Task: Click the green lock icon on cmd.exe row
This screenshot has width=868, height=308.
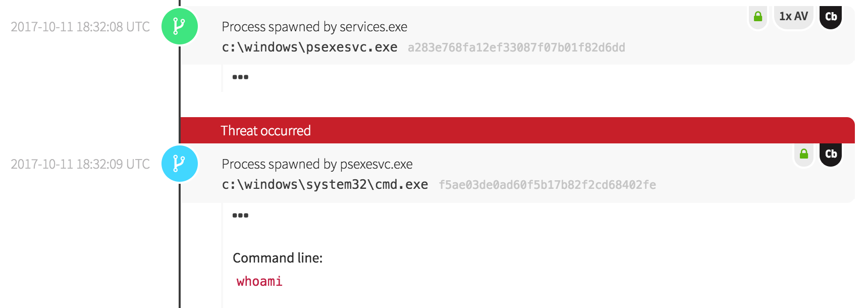Action: point(803,154)
